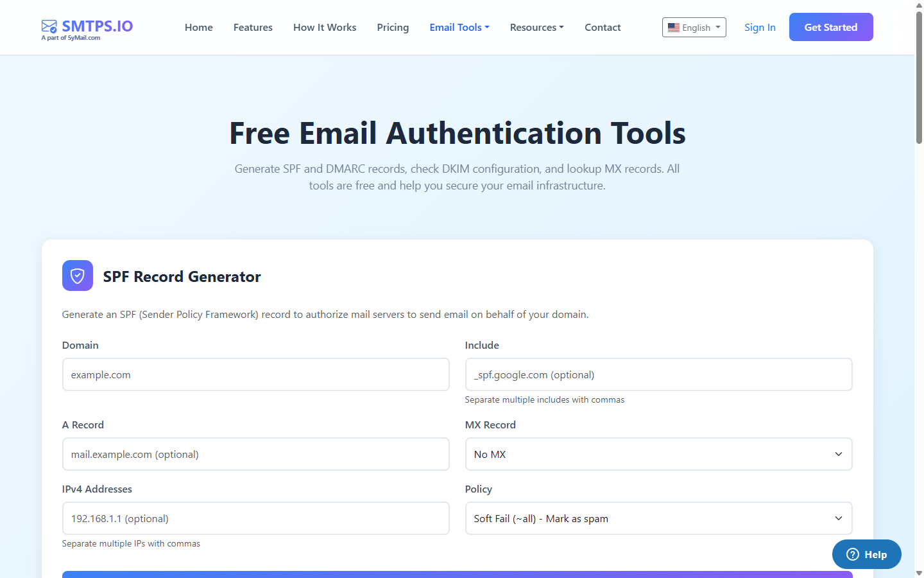The image size is (924, 578).
Task: Click the SPF Record Generator shield icon
Action: point(78,276)
